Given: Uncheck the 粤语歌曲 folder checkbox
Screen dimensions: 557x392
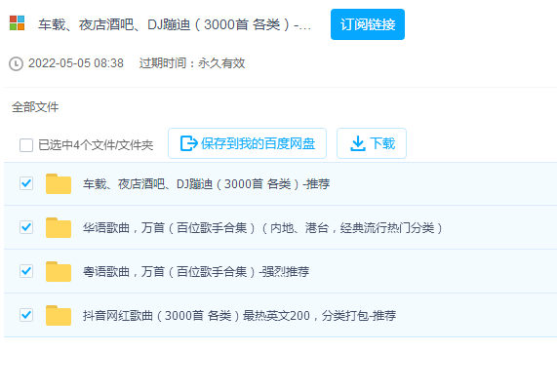Looking at the screenshot, I should (x=26, y=271).
